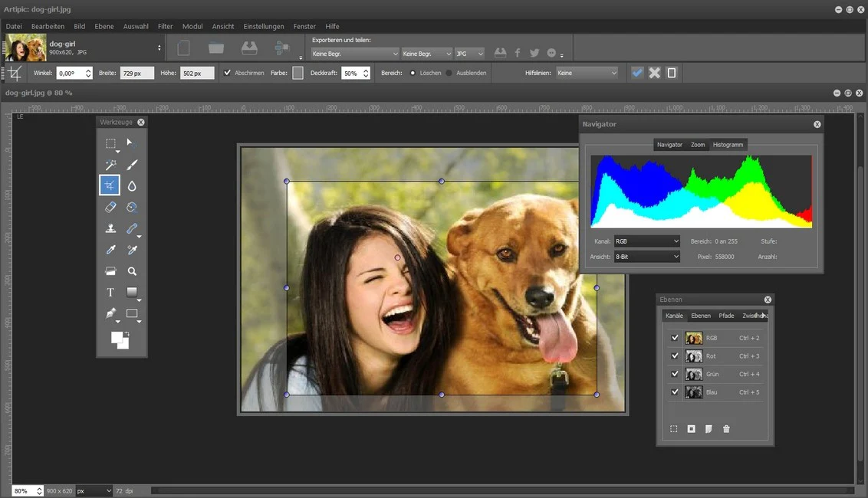Screen dimensions: 868x498
Task: Click the dog-girl document thumbnail
Action: 25,48
